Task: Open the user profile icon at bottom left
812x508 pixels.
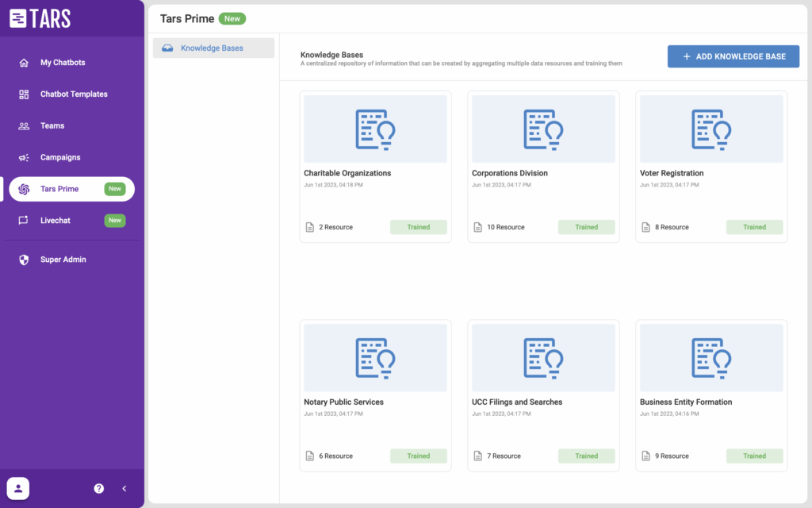Action: (18, 488)
